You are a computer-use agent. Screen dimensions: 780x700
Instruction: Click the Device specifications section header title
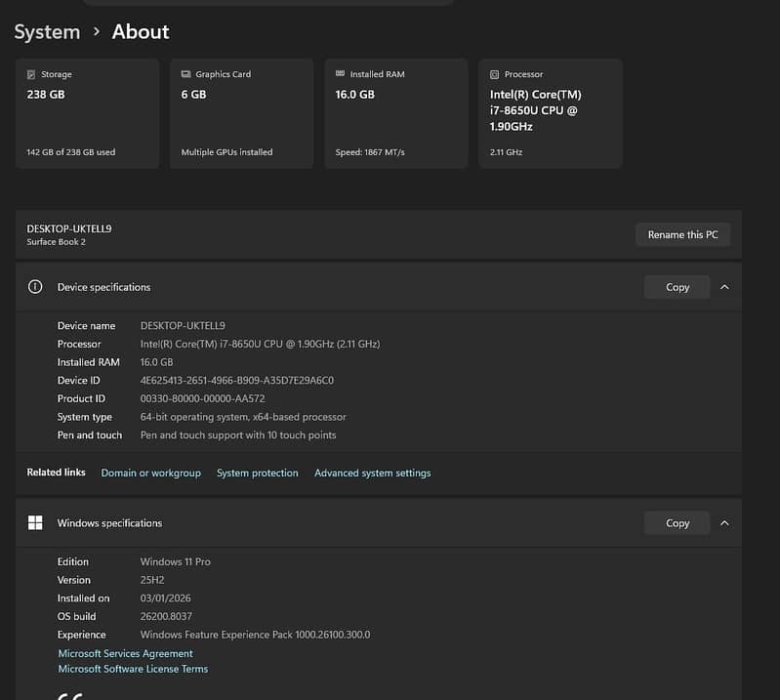point(103,287)
